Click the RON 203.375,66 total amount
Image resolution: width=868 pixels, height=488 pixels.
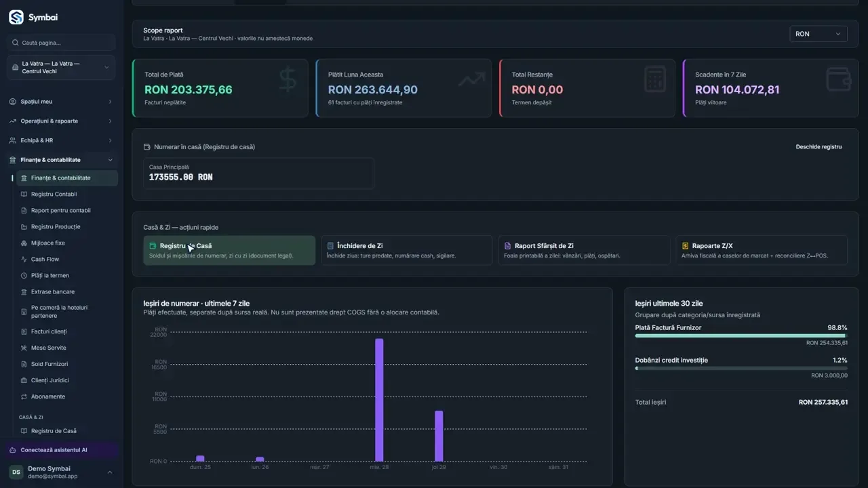(189, 89)
